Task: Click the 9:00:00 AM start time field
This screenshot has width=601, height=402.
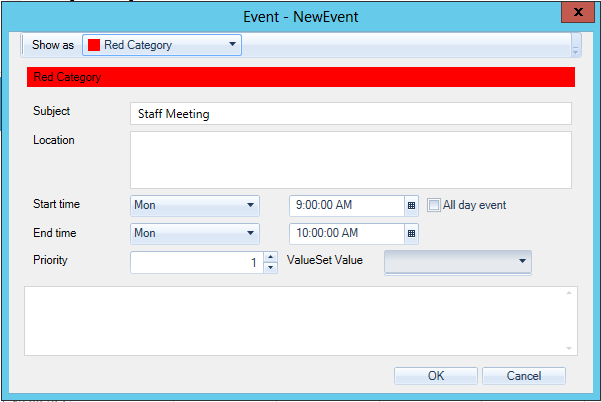Action: tap(346, 206)
